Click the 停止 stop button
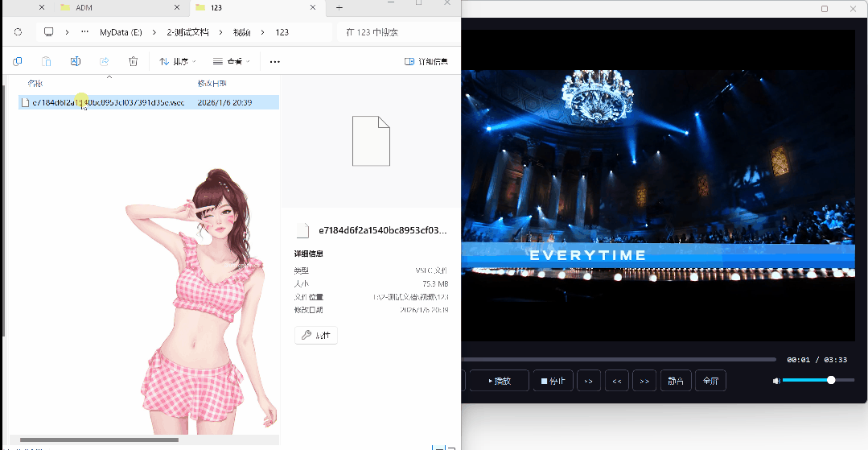 [x=553, y=381]
